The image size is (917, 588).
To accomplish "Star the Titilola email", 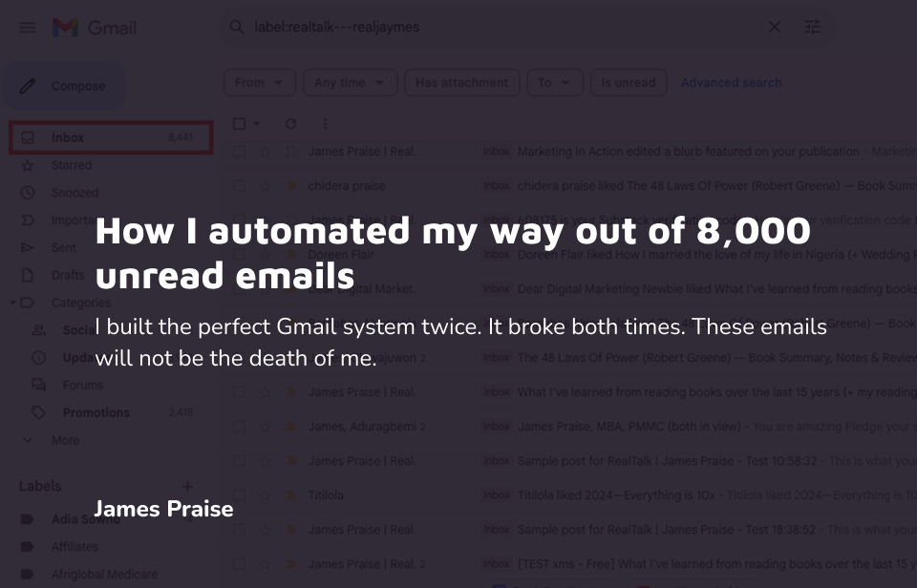I will click(x=265, y=495).
